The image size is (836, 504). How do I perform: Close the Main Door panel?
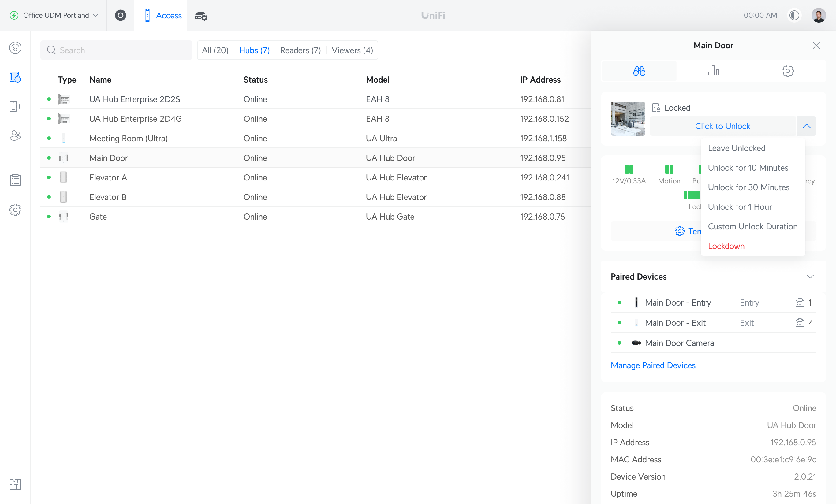click(x=816, y=46)
